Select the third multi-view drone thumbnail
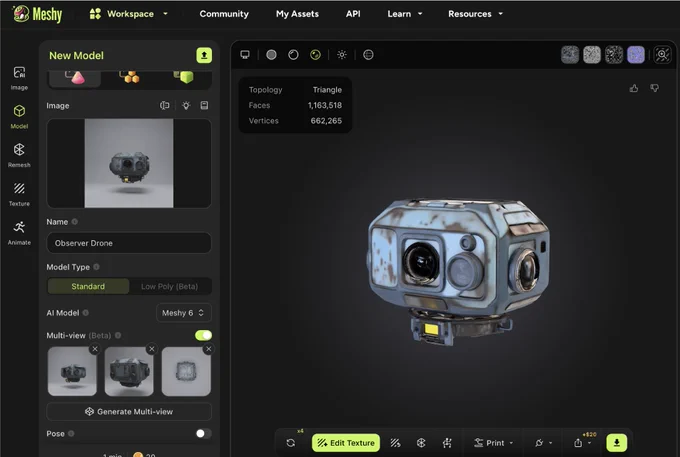 pyautogui.click(x=186, y=372)
